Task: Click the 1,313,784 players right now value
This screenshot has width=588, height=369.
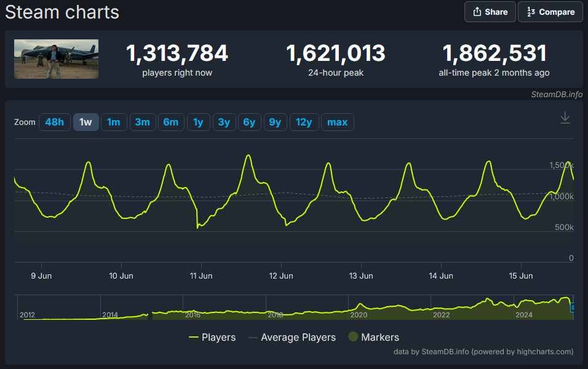Action: click(x=177, y=53)
